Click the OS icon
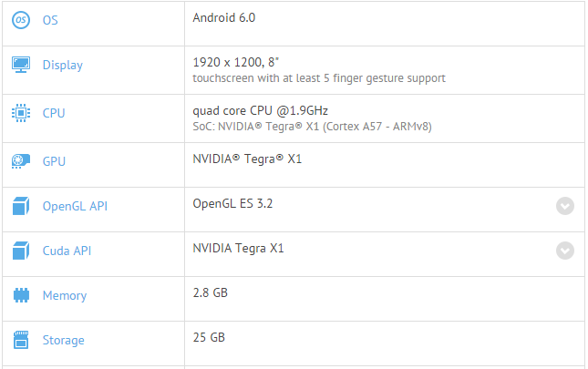The width and height of the screenshot is (588, 369). click(x=21, y=19)
